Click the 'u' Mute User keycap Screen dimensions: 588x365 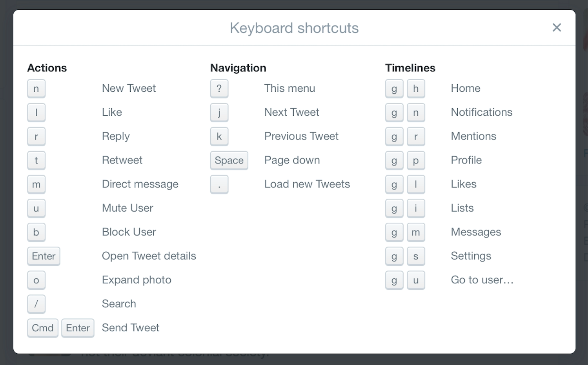[36, 208]
